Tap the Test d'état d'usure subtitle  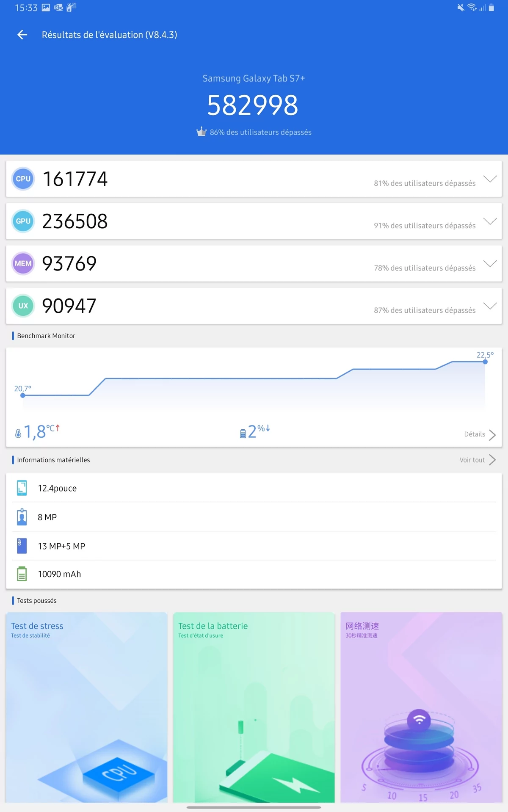click(201, 635)
